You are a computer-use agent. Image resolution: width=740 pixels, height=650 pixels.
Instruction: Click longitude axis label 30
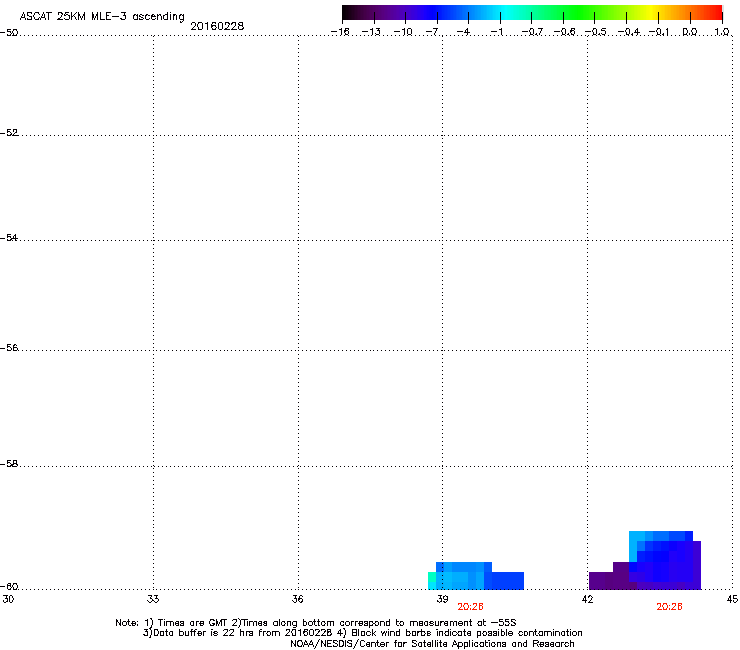pos(8,599)
